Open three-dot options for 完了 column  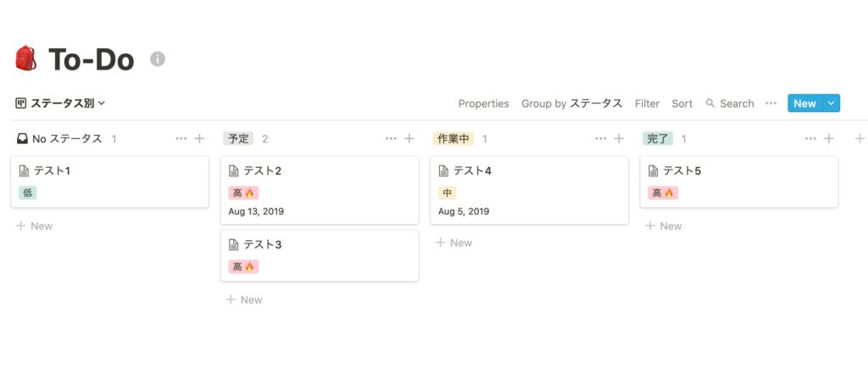click(810, 138)
